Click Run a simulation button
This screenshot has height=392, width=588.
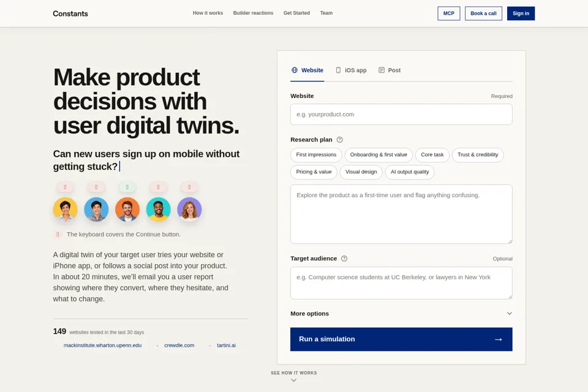coord(401,339)
